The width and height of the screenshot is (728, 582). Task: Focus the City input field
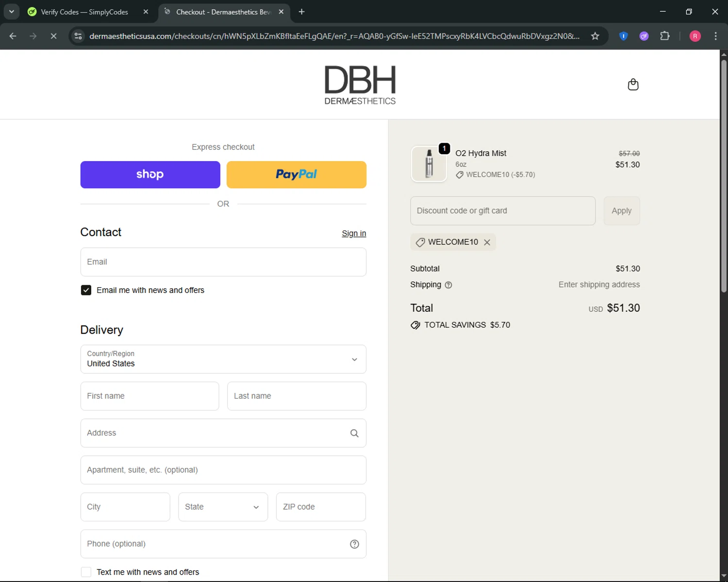click(125, 507)
